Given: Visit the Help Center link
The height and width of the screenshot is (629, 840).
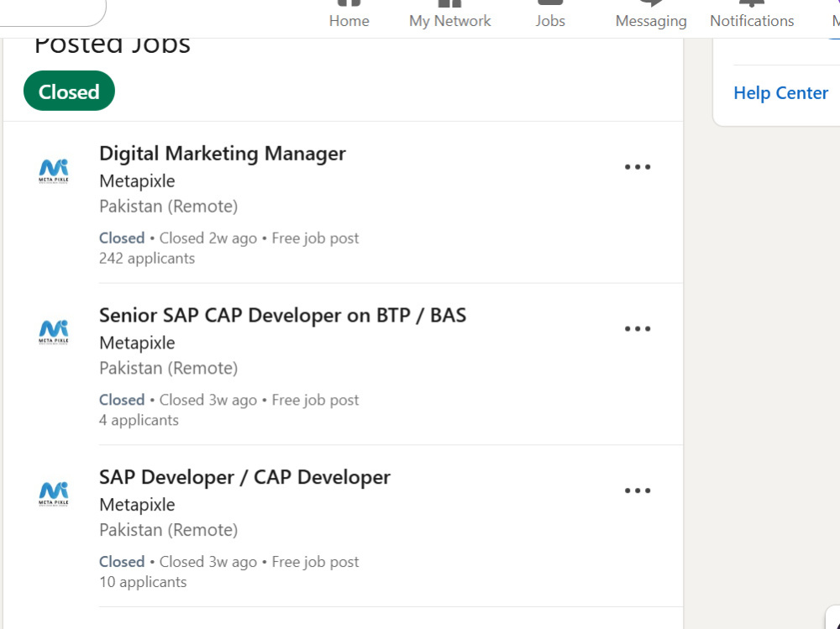Looking at the screenshot, I should (780, 93).
